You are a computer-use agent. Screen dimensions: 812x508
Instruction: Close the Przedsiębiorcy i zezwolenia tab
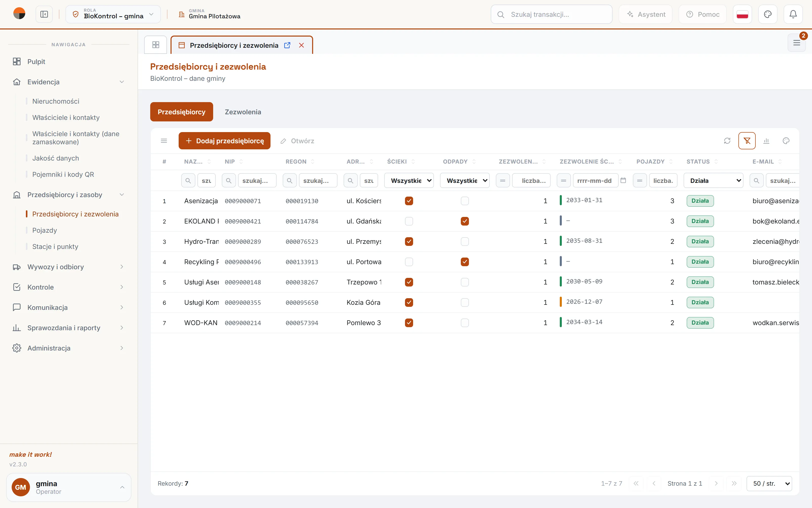(301, 45)
